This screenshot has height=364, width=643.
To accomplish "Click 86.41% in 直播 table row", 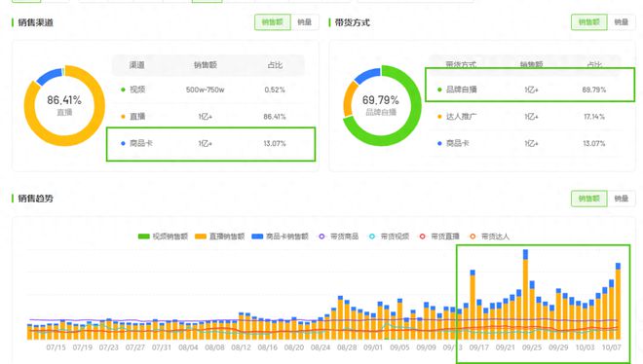I will [x=275, y=117].
